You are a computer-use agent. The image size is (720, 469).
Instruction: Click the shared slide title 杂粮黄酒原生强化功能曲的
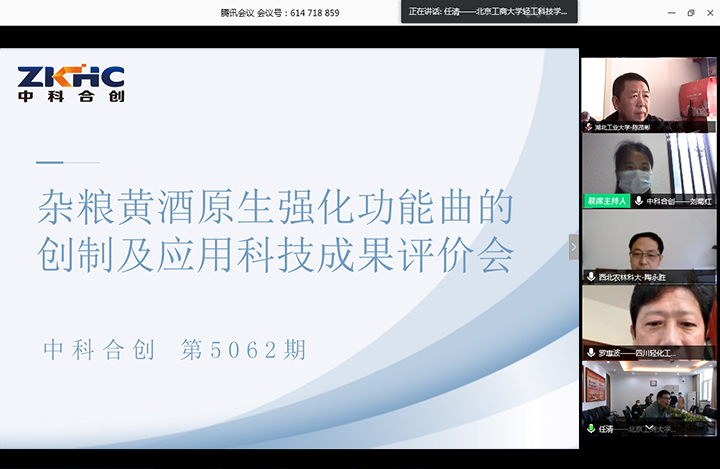coord(275,208)
